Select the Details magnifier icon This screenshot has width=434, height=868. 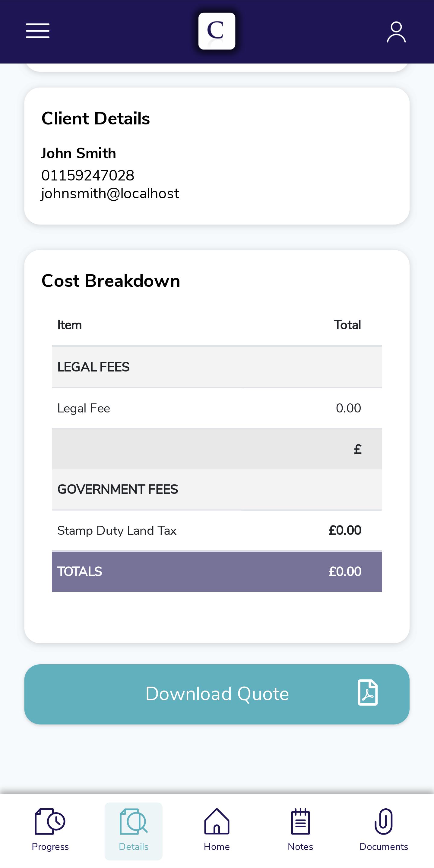pyautogui.click(x=134, y=821)
